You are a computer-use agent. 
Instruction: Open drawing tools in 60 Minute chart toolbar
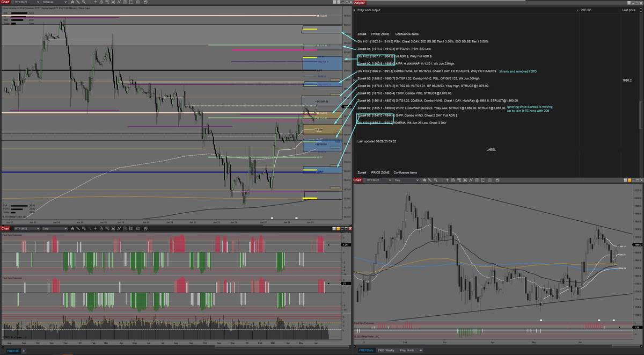pos(78,3)
